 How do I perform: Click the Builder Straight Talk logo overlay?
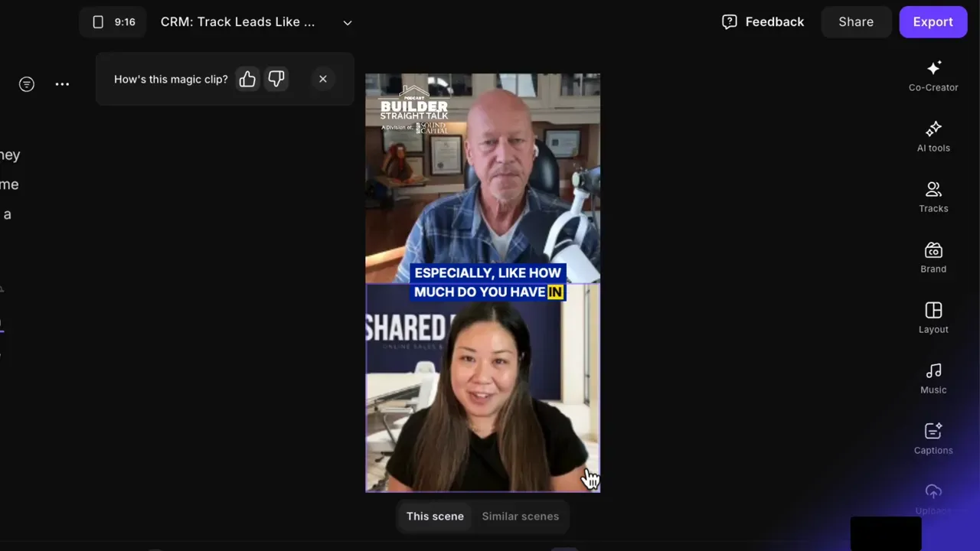pyautogui.click(x=414, y=109)
